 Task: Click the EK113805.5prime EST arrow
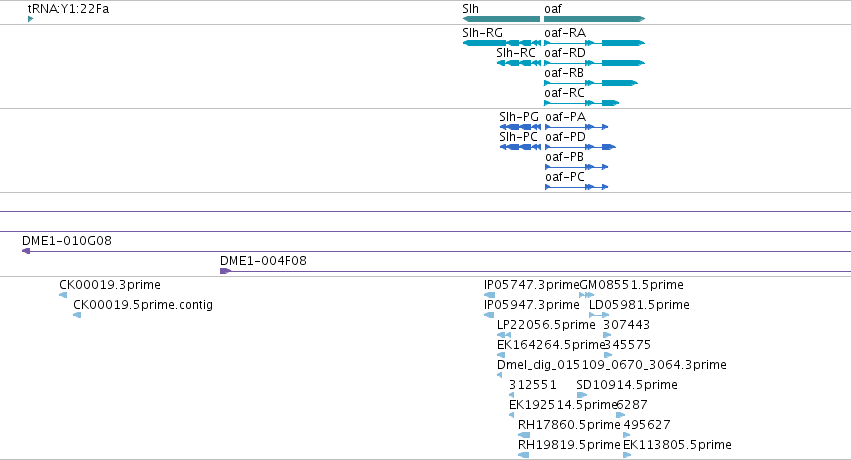click(x=627, y=455)
